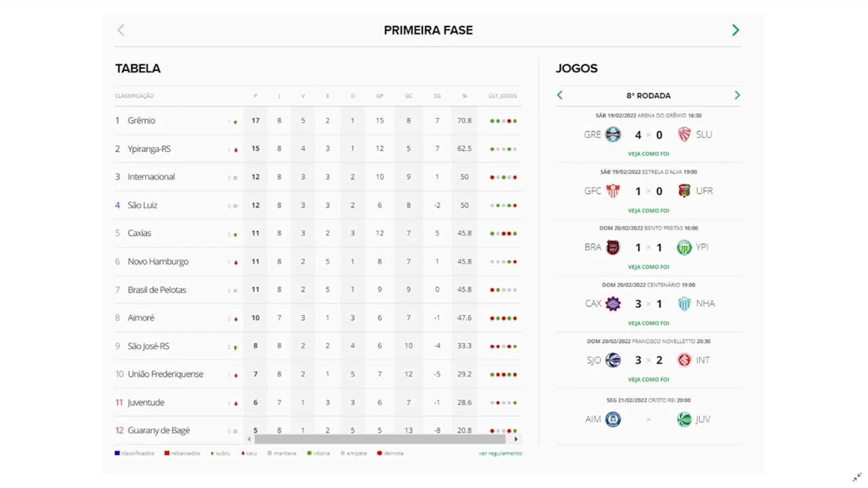
Task: Click Grêmio's 70.8 percentage cell
Action: pyautogui.click(x=465, y=121)
